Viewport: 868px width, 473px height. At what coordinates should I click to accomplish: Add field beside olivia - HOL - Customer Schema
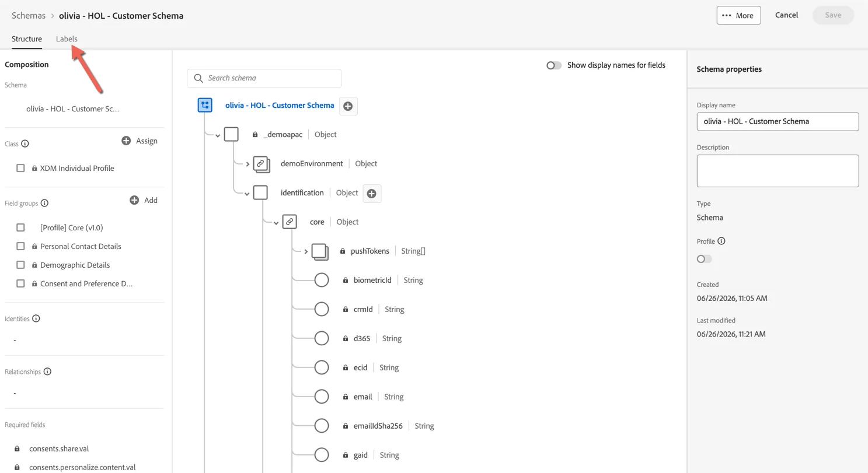[x=348, y=106]
